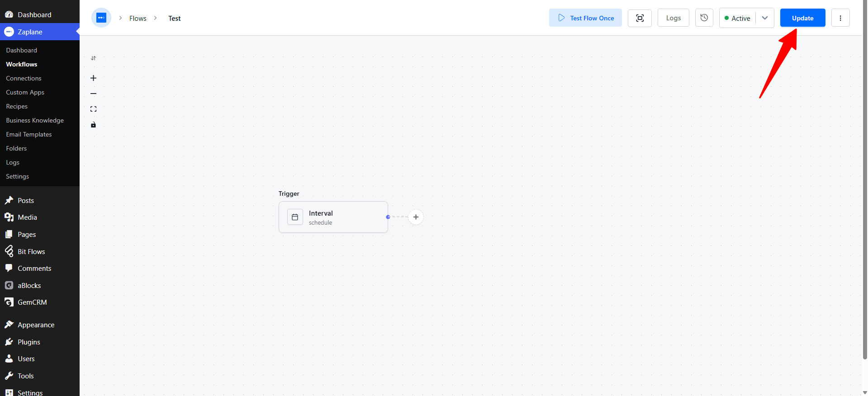The height and width of the screenshot is (396, 868).
Task: Go to Flows in the breadcrumb
Action: 138,19
